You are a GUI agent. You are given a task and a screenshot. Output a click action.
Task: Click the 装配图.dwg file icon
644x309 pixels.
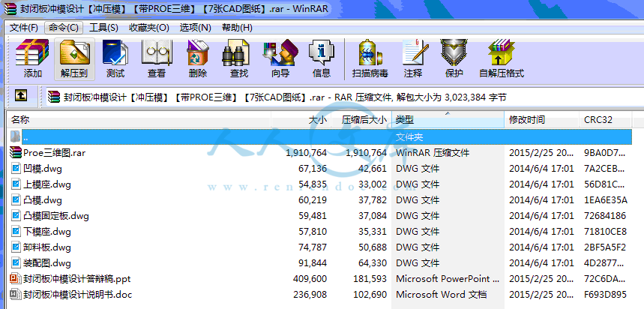[16, 263]
